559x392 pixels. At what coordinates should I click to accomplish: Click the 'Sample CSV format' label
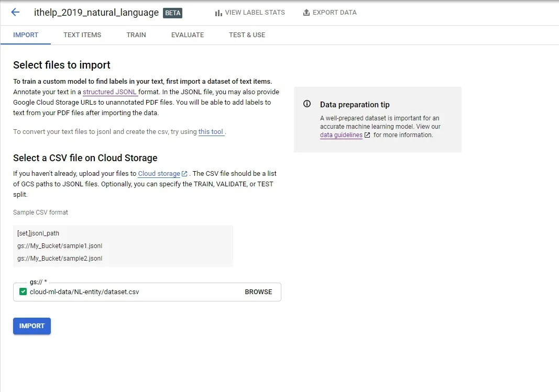tap(40, 212)
